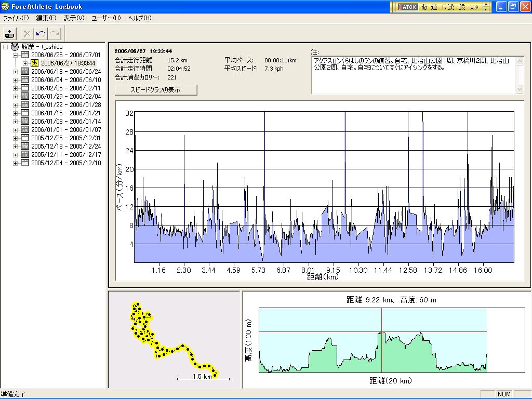The image size is (532, 399).
Task: Click the 合計消費カロリー 221 value
Action: tap(171, 77)
